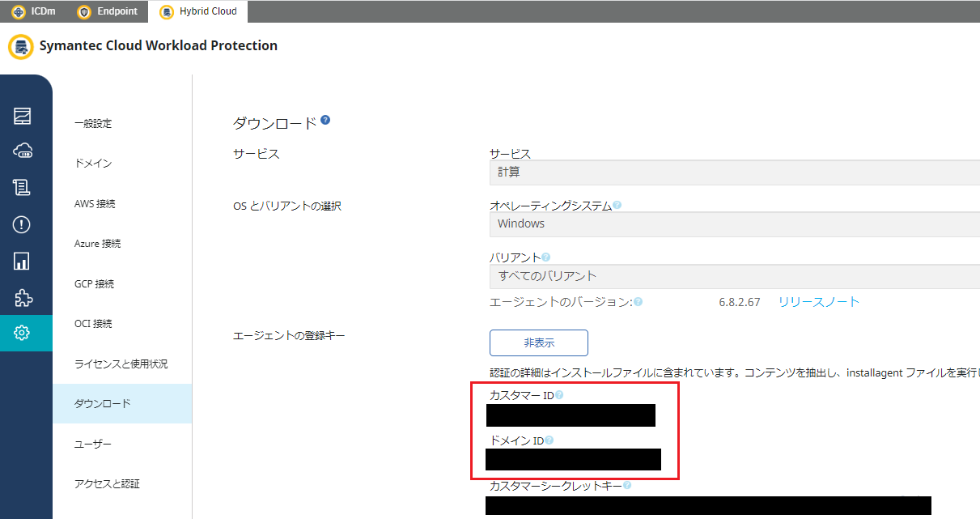Screen dimensions: 980x519
Task: Open the integrations puzzle piece icon
Action: [22, 297]
